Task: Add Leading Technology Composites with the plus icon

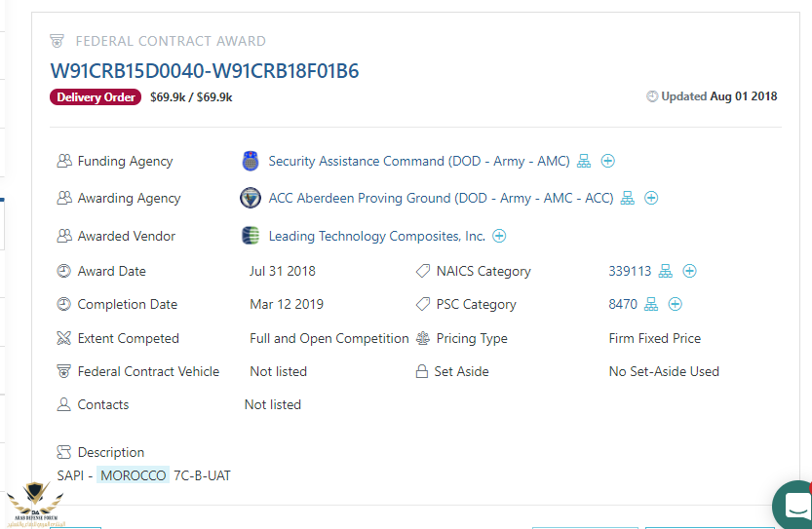Action: coord(499,236)
